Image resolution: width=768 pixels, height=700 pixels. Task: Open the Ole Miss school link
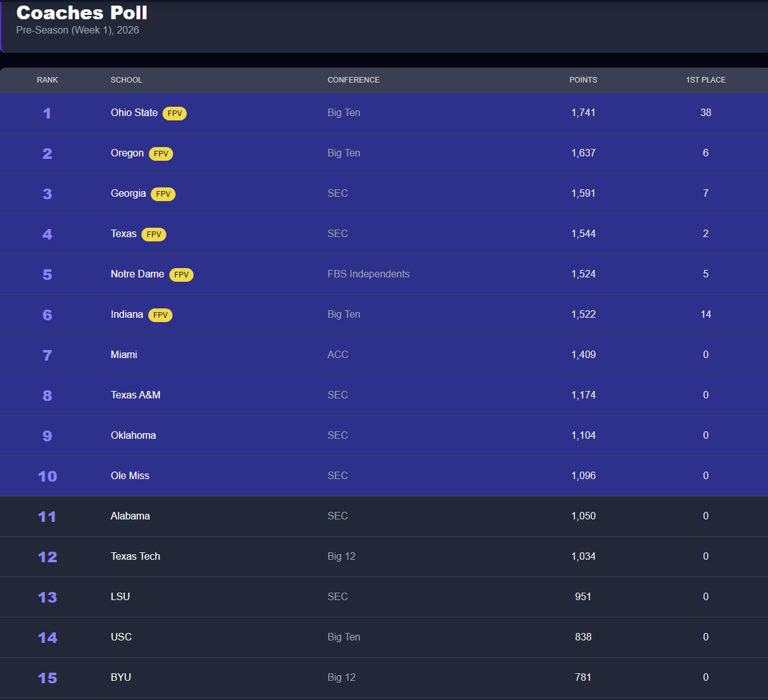[130, 475]
